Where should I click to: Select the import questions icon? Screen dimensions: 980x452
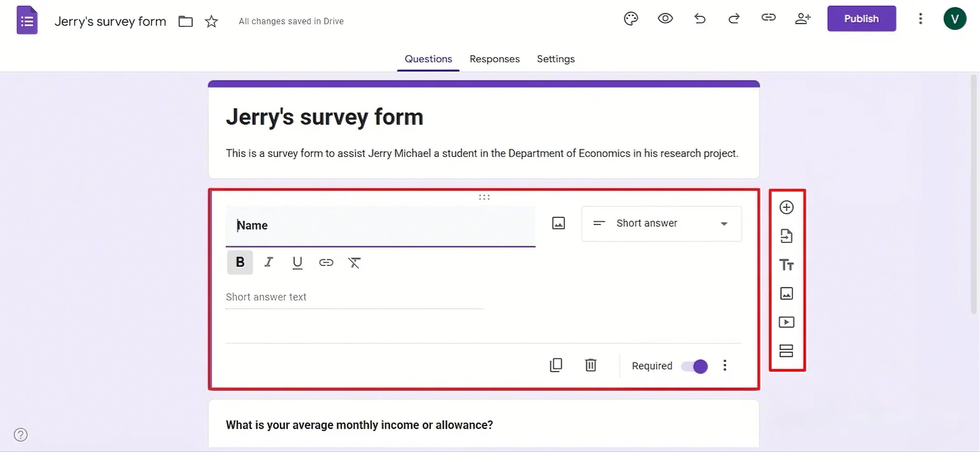pos(787,236)
